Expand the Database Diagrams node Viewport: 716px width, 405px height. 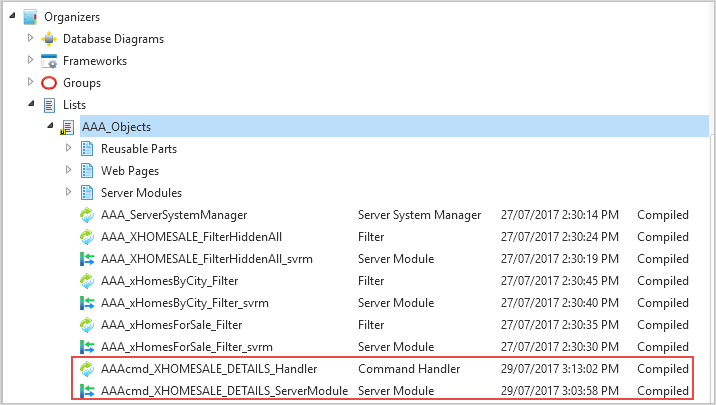(x=30, y=38)
